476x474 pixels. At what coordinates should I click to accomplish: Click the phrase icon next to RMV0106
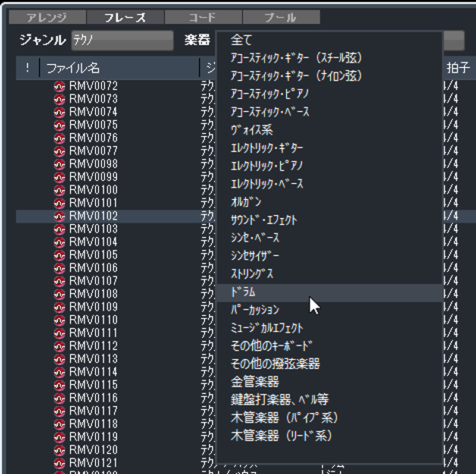click(x=59, y=268)
